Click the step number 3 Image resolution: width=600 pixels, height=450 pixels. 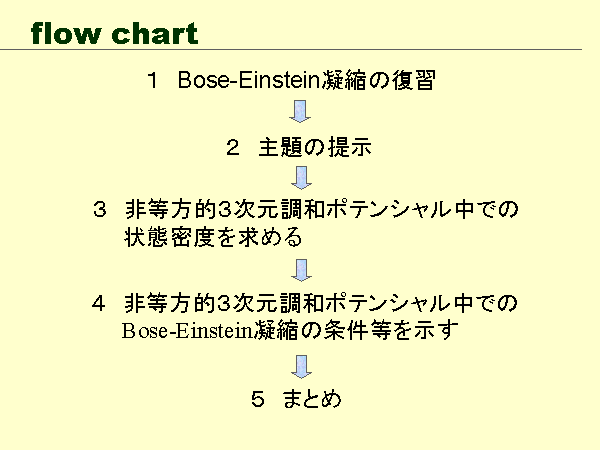coord(99,211)
